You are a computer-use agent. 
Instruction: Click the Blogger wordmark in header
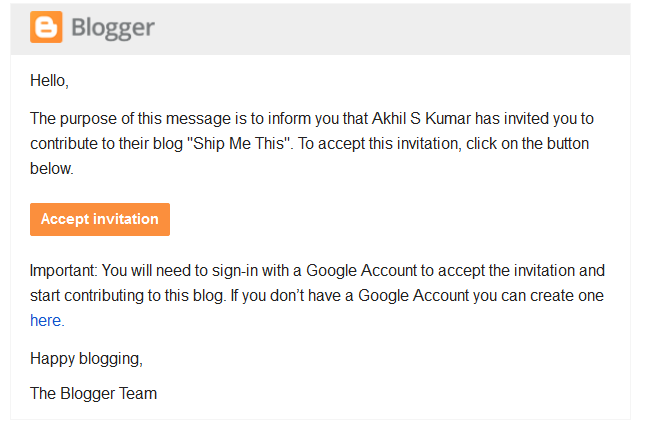[112, 28]
